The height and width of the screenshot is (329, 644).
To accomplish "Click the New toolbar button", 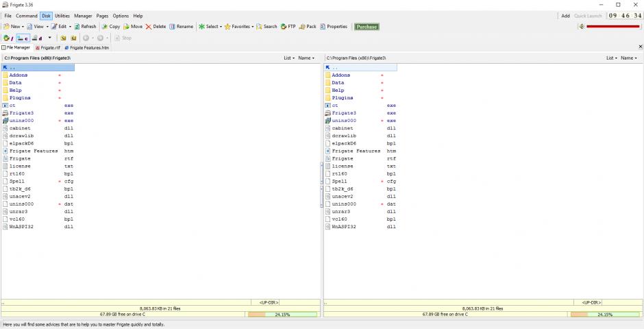I will click(x=12, y=26).
